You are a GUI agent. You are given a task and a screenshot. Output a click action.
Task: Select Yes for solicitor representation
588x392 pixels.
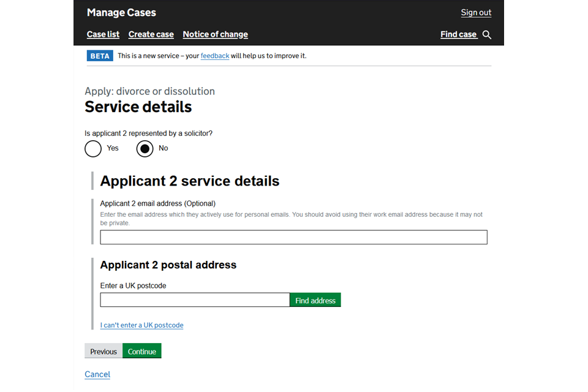(93, 148)
